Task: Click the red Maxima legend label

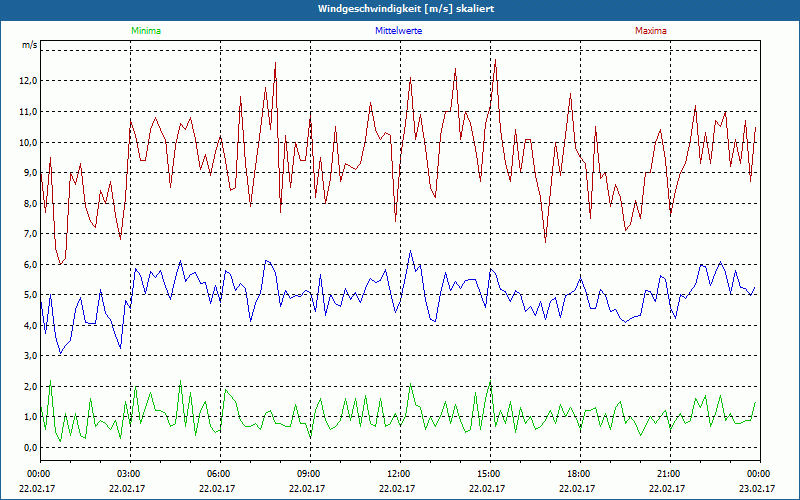Action: coord(651,31)
